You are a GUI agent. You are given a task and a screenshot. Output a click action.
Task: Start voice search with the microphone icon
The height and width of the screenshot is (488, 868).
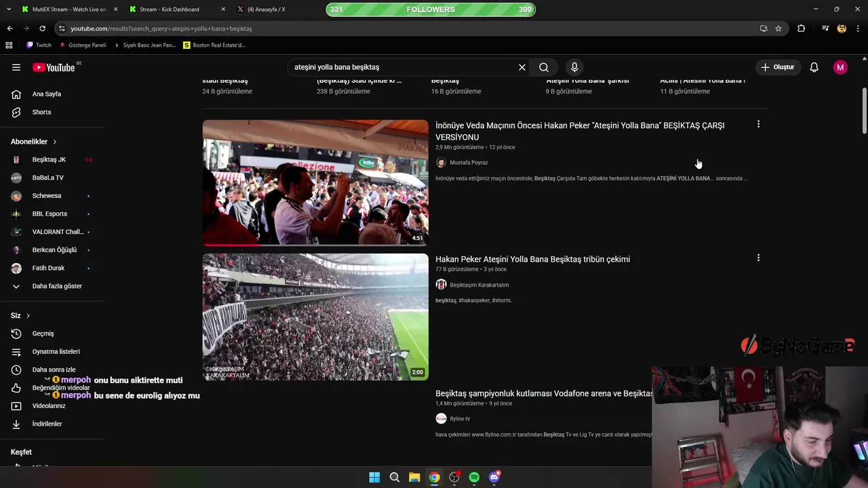[574, 67]
